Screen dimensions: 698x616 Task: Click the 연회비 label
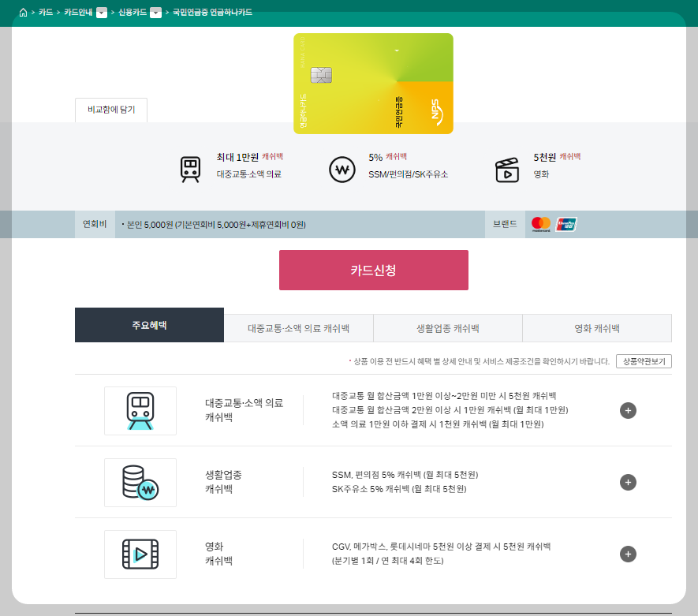(95, 224)
